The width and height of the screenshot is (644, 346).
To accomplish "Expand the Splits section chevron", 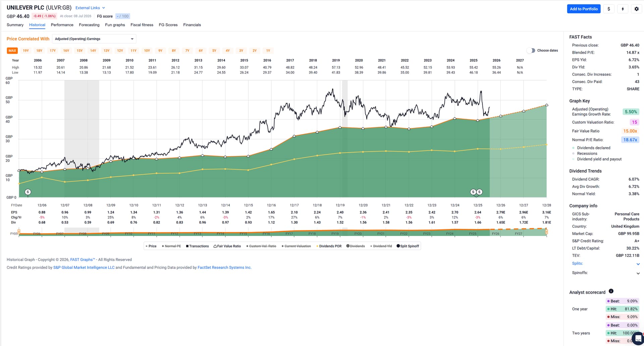I will click(x=638, y=264).
